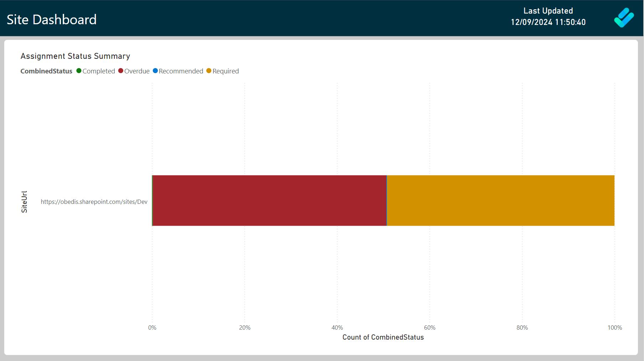This screenshot has height=361, width=644.
Task: Click the CombinedStatus legend title
Action: click(46, 71)
